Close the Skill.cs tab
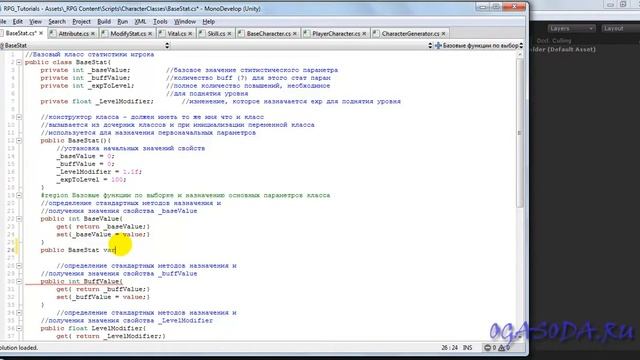This screenshot has width=640, height=360. 229,33
